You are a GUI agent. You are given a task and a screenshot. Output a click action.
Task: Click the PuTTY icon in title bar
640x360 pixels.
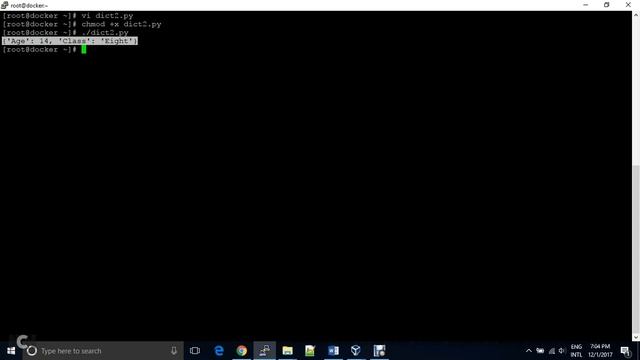4,5
